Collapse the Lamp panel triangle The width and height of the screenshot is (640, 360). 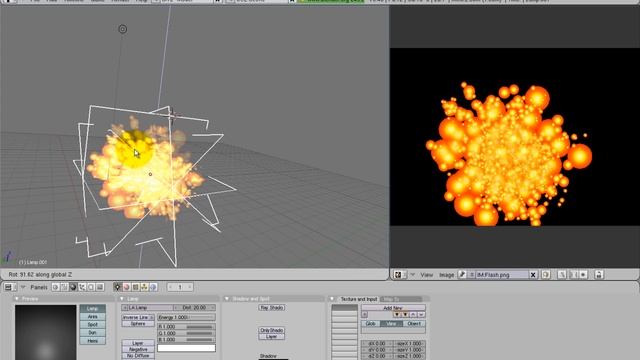click(x=122, y=299)
